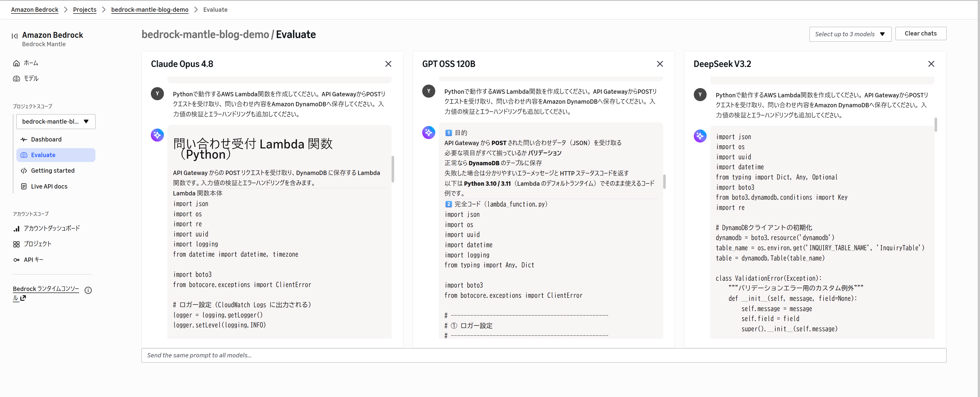The width and height of the screenshot is (980, 397).
Task: Click the home icon beside ホーム
Action: (16, 63)
